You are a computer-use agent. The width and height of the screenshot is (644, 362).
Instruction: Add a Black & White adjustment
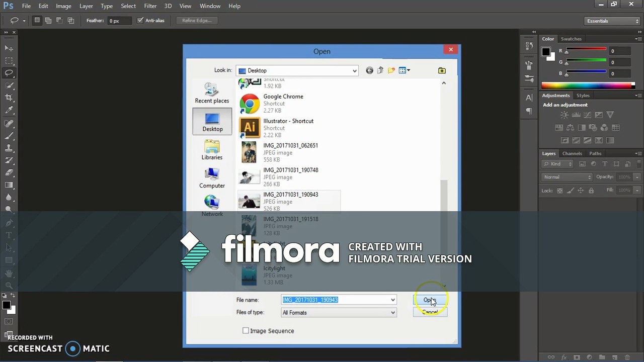point(582,128)
